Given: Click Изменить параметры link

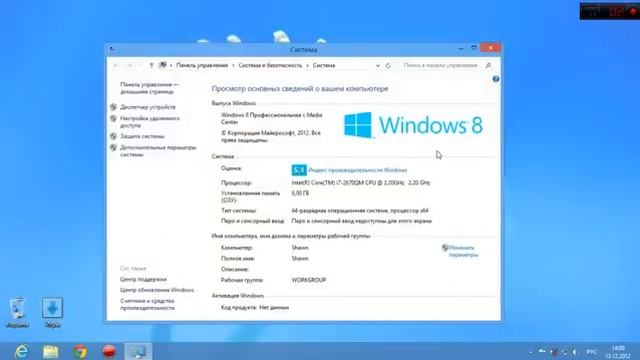Looking at the screenshot, I should coord(463,251).
